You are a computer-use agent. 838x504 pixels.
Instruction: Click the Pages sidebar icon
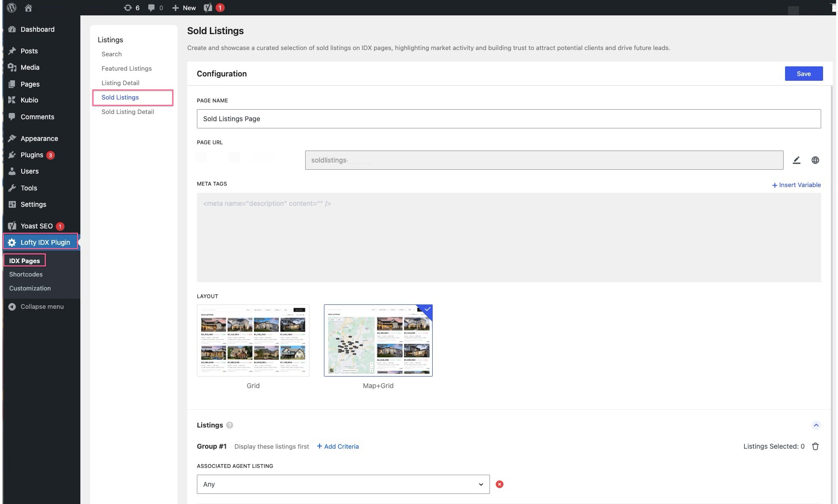12,84
